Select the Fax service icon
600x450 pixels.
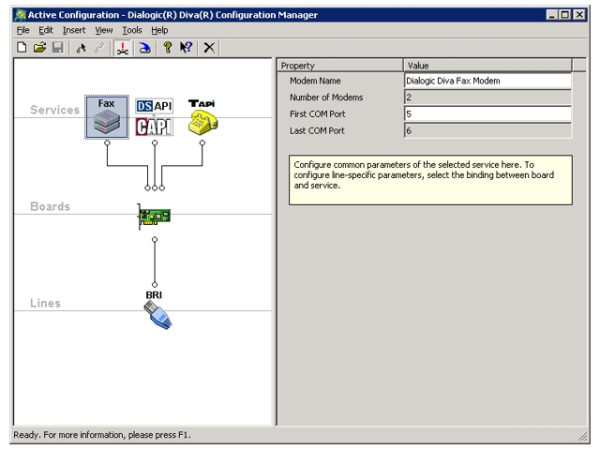point(107,117)
